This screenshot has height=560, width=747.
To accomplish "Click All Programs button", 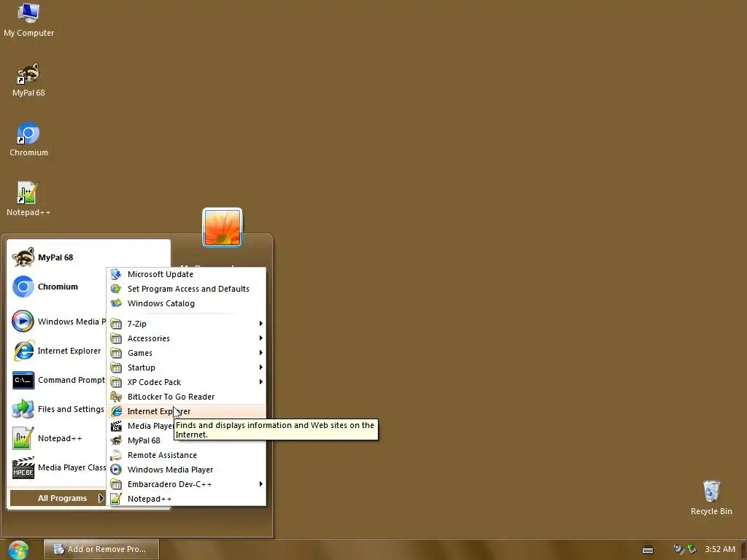I will coord(58,499).
